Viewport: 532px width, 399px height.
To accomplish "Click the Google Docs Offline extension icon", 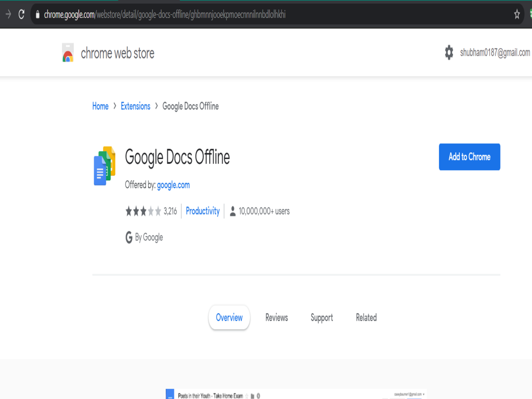I will click(105, 165).
